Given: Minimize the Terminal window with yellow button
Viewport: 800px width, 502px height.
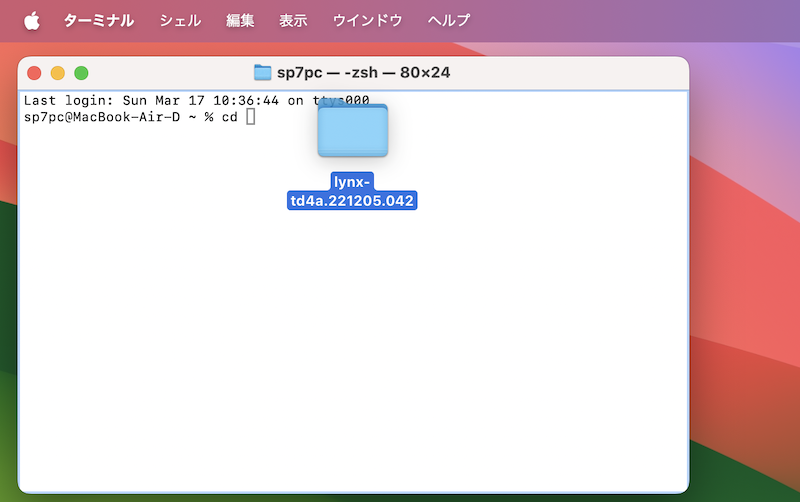Looking at the screenshot, I should click(x=57, y=73).
